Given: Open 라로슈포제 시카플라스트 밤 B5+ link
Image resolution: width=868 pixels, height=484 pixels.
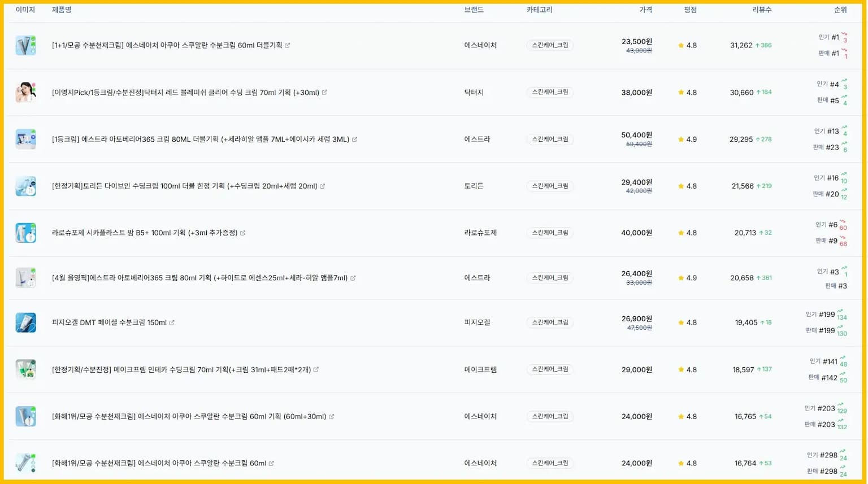Looking at the screenshot, I should tap(145, 233).
